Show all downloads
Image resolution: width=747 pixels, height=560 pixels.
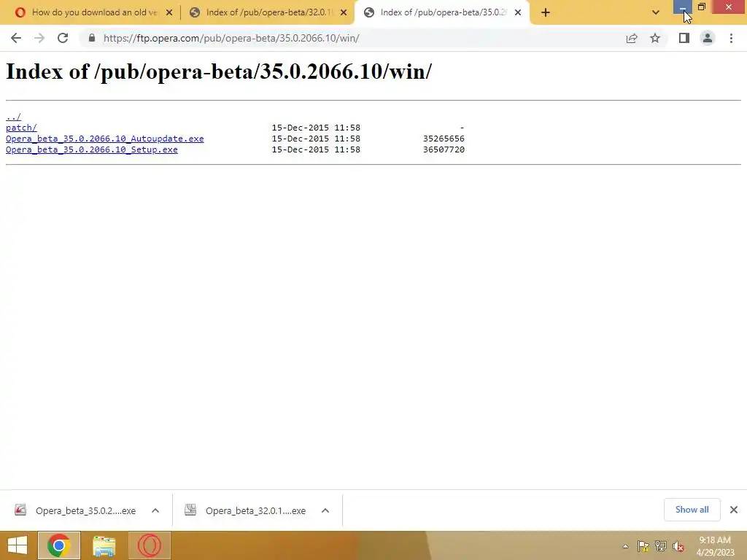(692, 510)
